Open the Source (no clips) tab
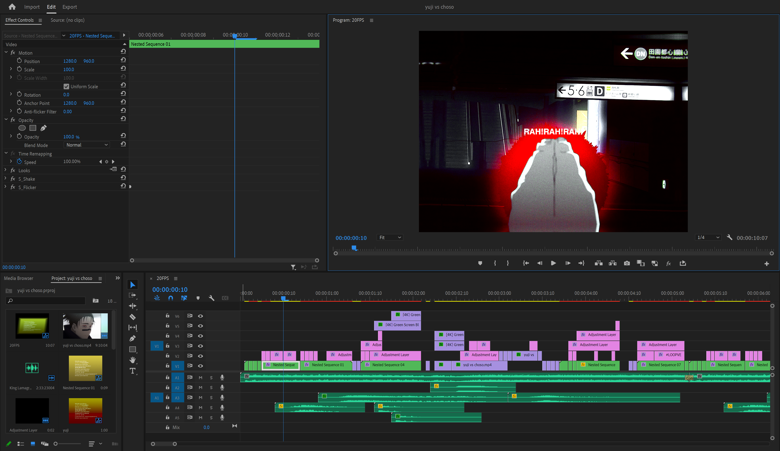 68,20
